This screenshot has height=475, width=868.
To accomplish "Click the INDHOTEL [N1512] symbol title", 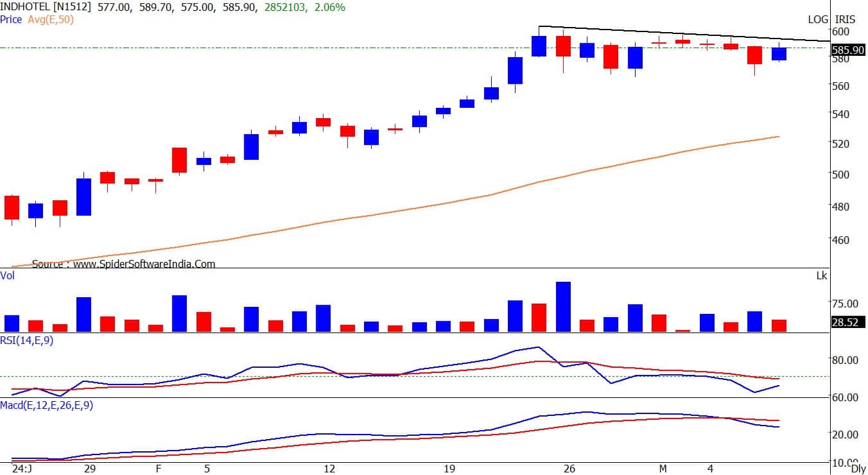I will (x=44, y=8).
